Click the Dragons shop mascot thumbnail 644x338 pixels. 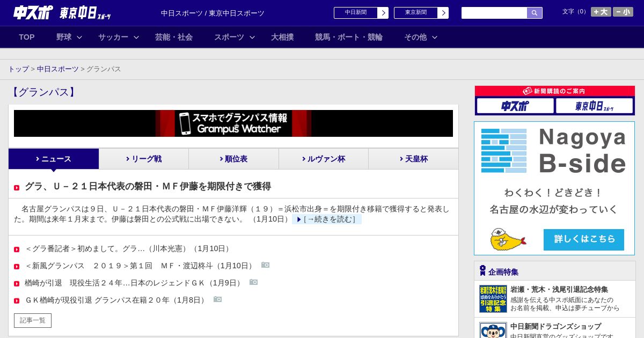click(493, 330)
